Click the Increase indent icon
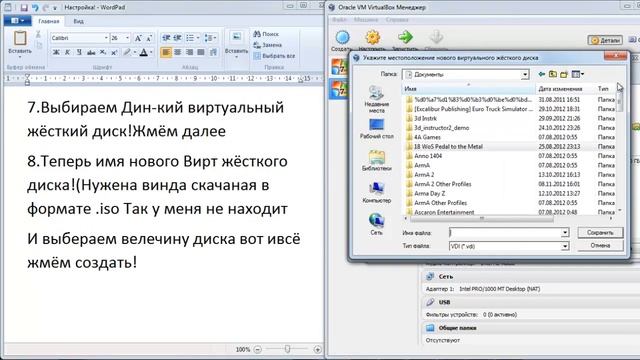640x360 pixels. click(178, 38)
